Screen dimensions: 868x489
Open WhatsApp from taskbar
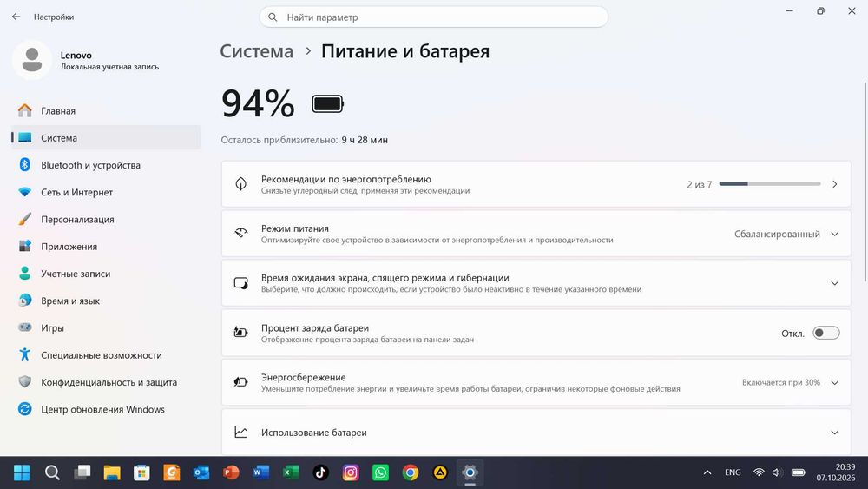click(x=380, y=472)
